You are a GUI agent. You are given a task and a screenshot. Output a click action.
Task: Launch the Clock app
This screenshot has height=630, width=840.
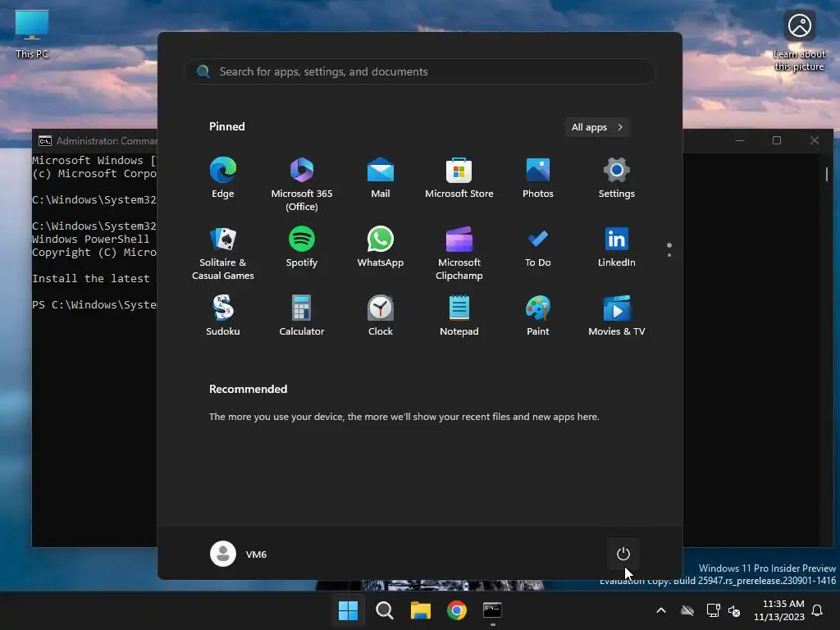381,316
